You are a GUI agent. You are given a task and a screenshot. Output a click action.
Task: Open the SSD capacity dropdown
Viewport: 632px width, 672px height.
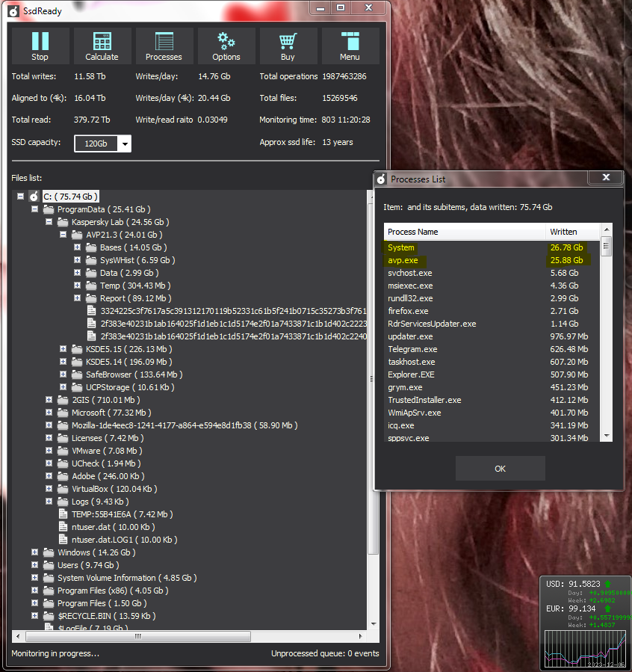125,144
